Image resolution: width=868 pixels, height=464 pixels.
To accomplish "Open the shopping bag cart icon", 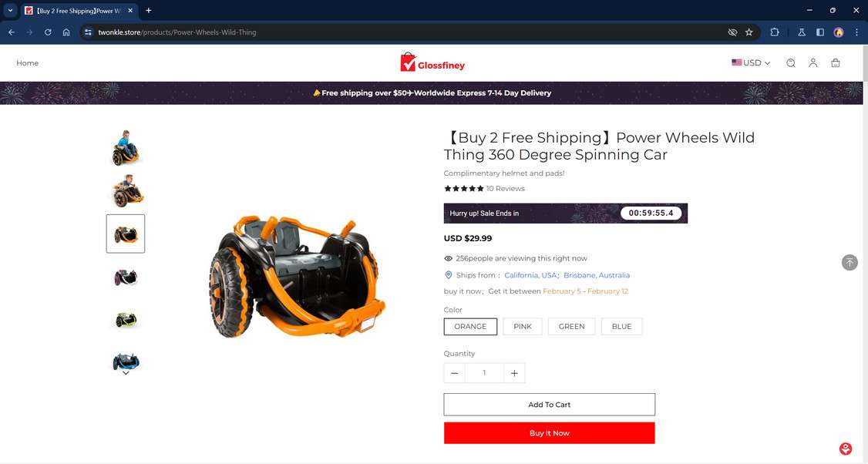I will point(836,63).
